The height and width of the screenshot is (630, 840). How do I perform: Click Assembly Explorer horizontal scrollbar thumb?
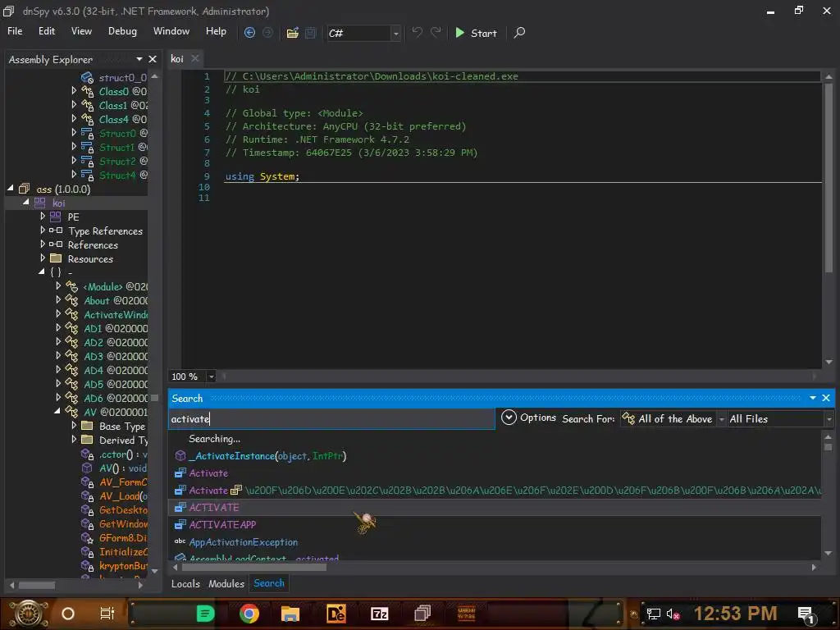pyautogui.click(x=36, y=585)
